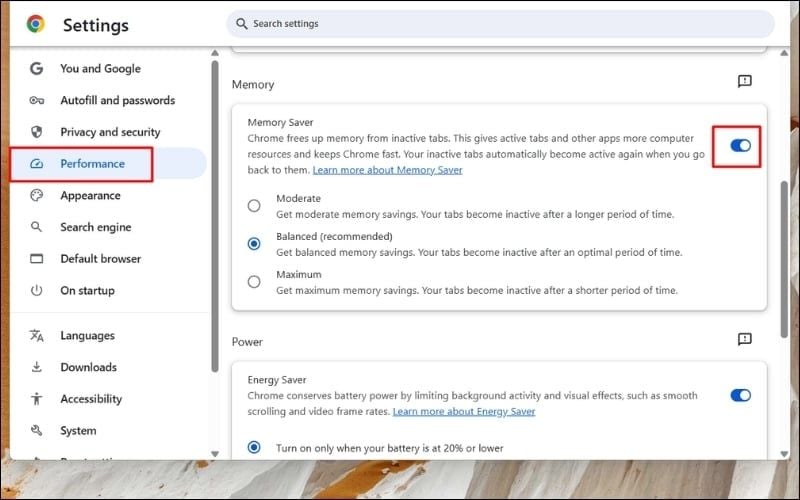Click the speedometer icon beside Performance
Screen dimensions: 800x500
coord(36,164)
